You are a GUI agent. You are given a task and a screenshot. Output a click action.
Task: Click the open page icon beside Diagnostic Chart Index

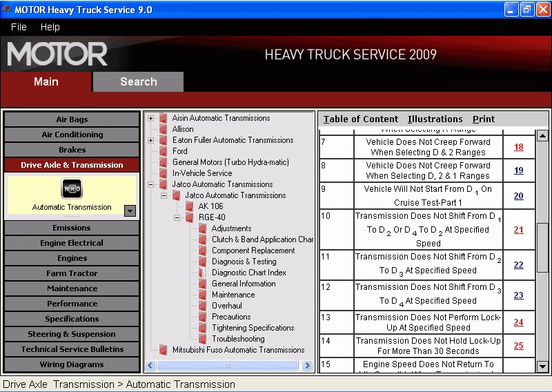pos(202,273)
